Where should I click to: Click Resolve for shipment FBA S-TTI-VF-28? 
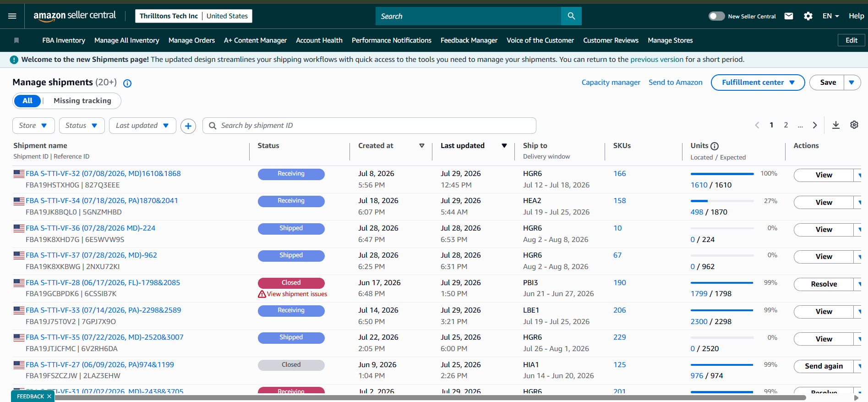(x=824, y=284)
